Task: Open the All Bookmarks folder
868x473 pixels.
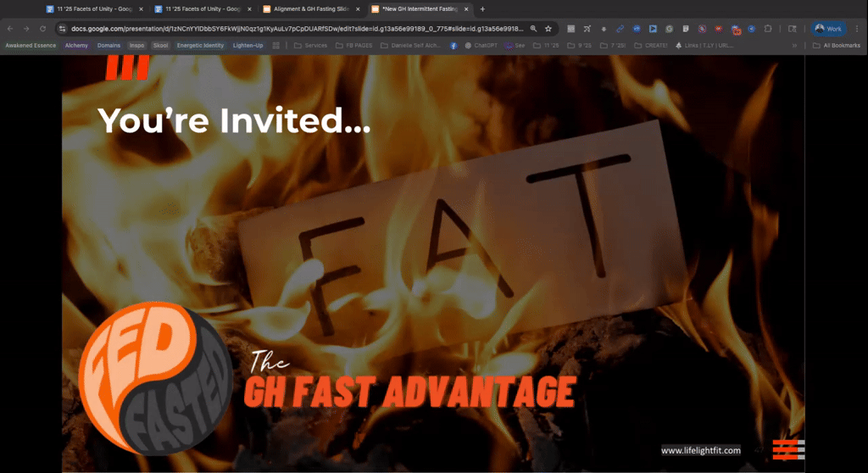Action: 836,46
